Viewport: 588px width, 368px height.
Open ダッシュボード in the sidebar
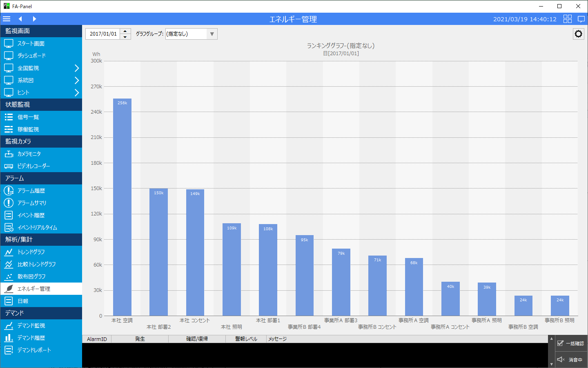tap(41, 56)
